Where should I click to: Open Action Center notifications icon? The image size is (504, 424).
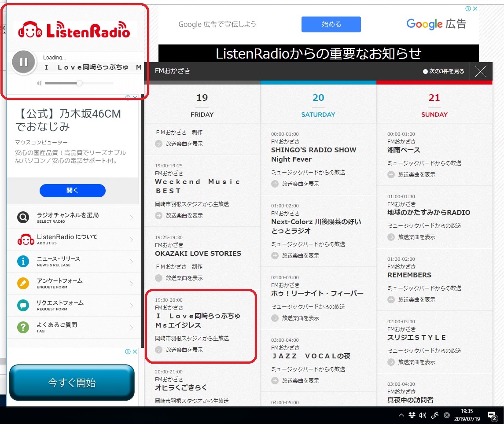pyautogui.click(x=492, y=416)
